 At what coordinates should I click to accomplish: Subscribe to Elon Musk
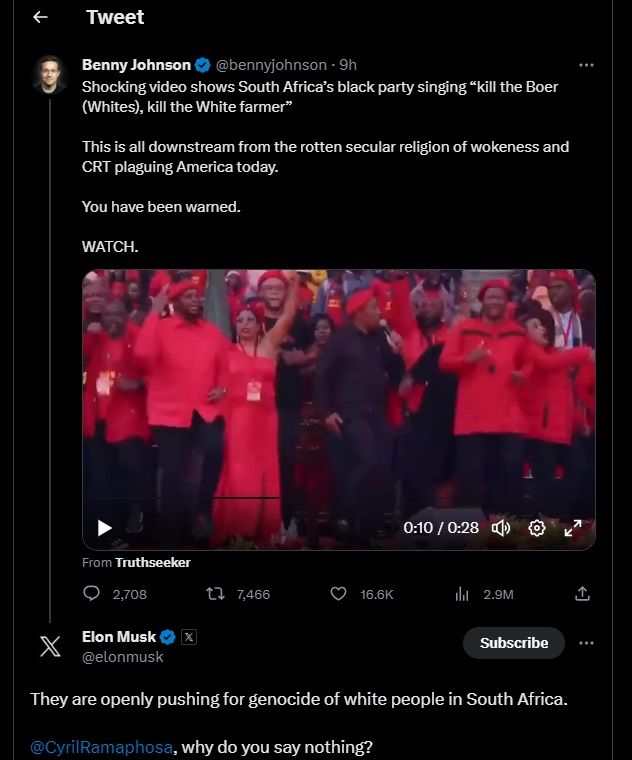pyautogui.click(x=513, y=643)
